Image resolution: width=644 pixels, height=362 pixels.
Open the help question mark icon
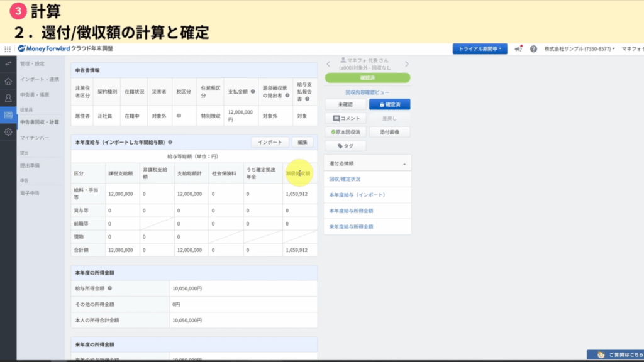[x=533, y=49]
